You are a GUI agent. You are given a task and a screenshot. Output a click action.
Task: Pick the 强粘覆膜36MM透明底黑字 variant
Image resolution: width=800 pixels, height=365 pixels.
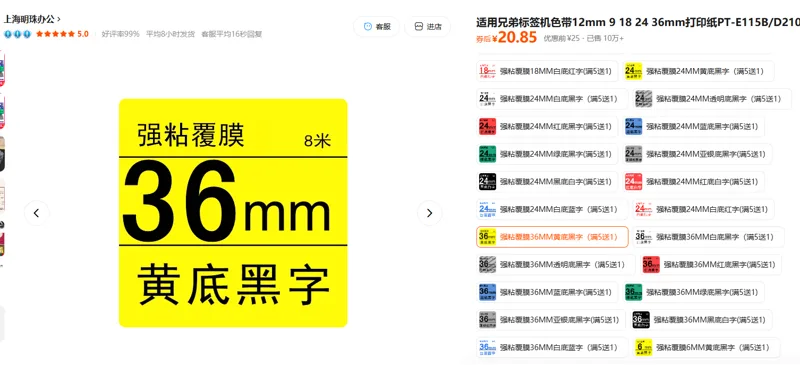556,264
